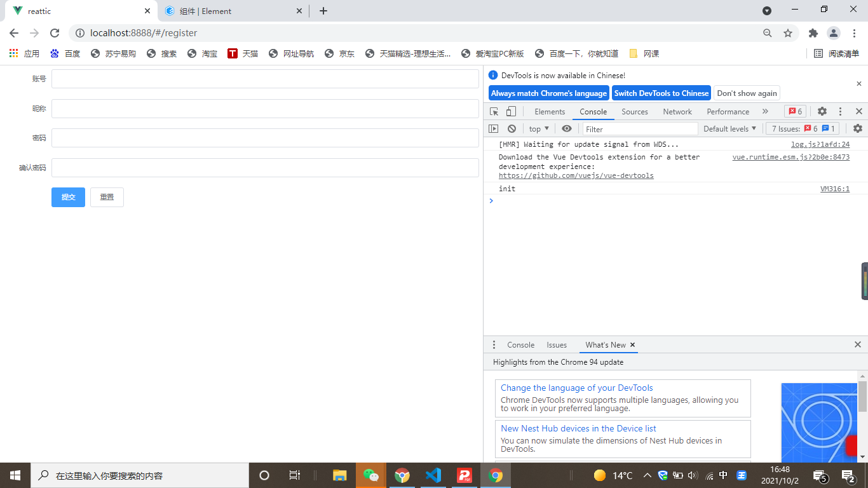Show more DevTools tabs chevron
This screenshot has height=488, width=868.
click(765, 111)
